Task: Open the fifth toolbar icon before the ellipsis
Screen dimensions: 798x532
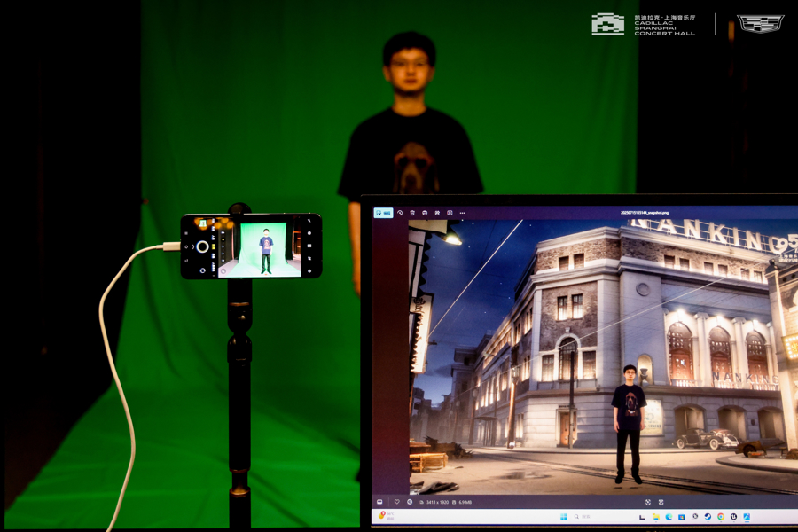Action: [x=437, y=213]
